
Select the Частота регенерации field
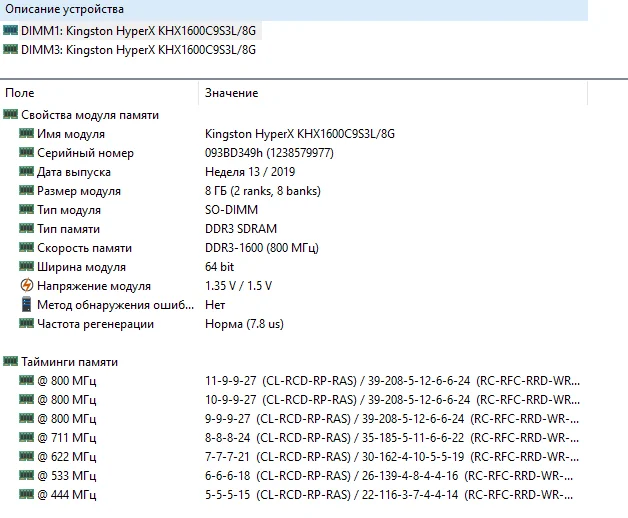click(x=95, y=324)
